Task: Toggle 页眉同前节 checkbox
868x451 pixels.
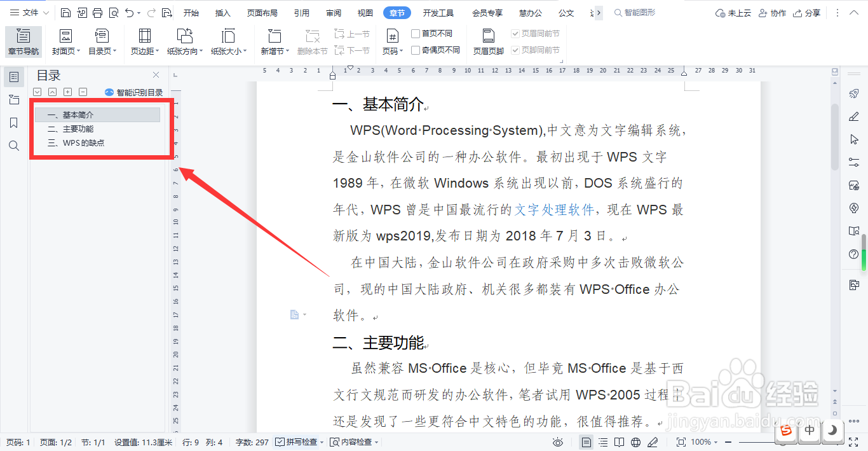Action: (515, 34)
